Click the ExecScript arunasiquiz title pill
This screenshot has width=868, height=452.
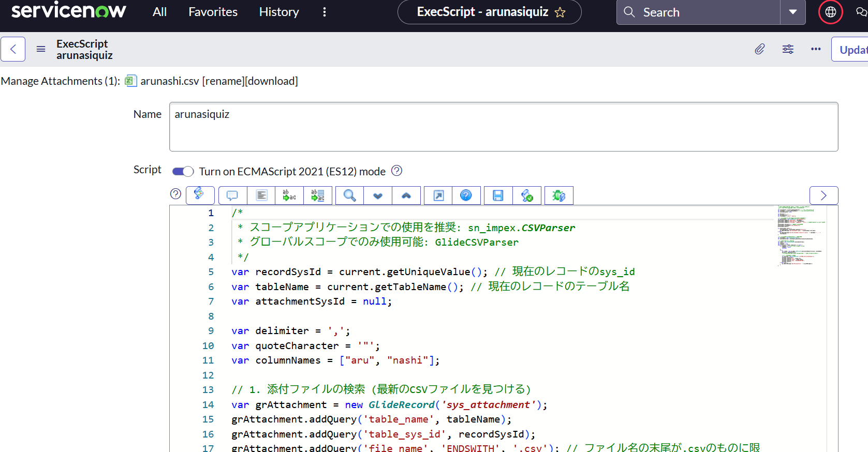(489, 12)
